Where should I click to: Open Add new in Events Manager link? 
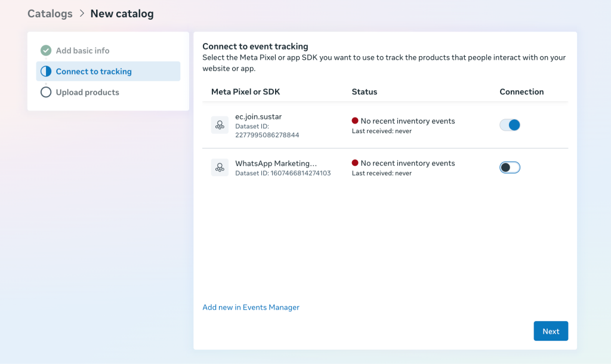[251, 307]
